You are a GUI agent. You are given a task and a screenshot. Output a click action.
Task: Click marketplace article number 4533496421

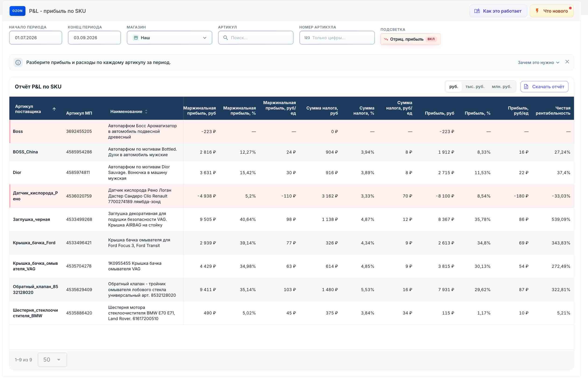point(79,243)
